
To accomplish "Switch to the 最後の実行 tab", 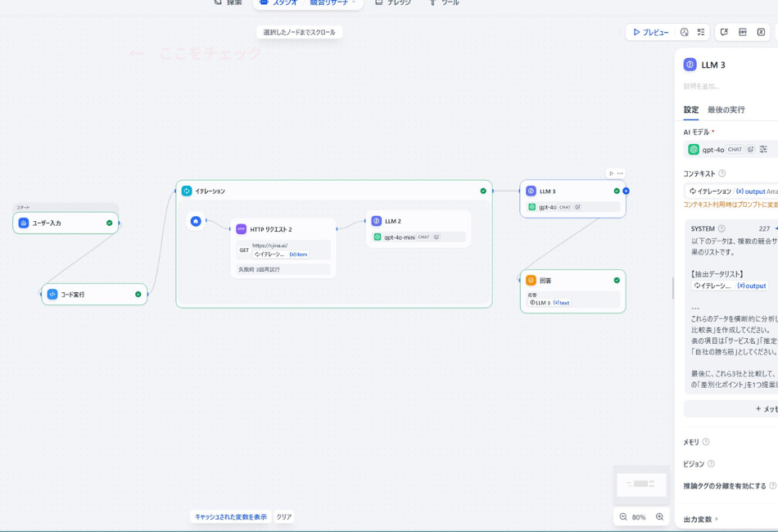I will [726, 110].
